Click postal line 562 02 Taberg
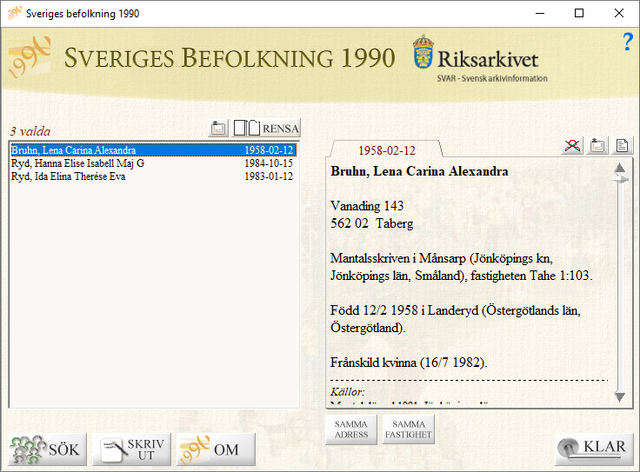The height and width of the screenshot is (472, 640). pos(372,223)
